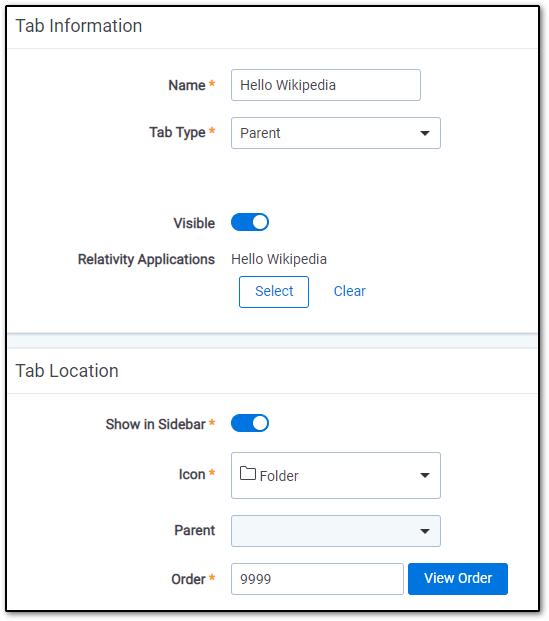
Task: Click the Tab Information heading
Action: 79,26
